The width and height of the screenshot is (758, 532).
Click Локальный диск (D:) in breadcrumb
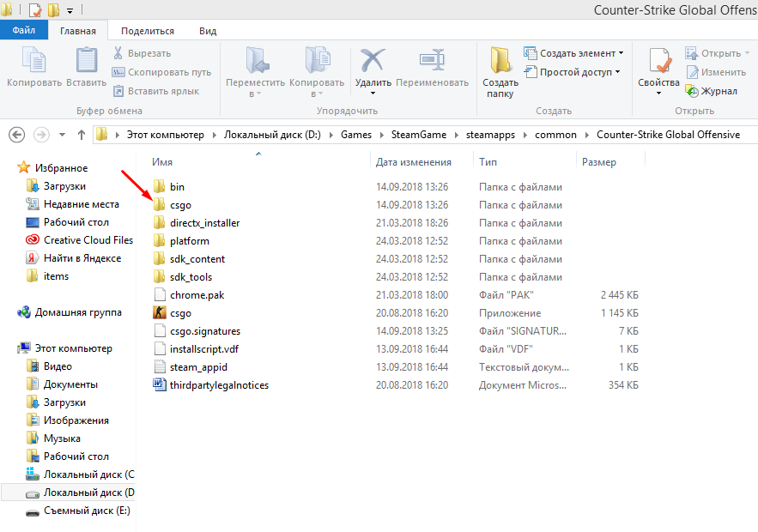tap(272, 135)
